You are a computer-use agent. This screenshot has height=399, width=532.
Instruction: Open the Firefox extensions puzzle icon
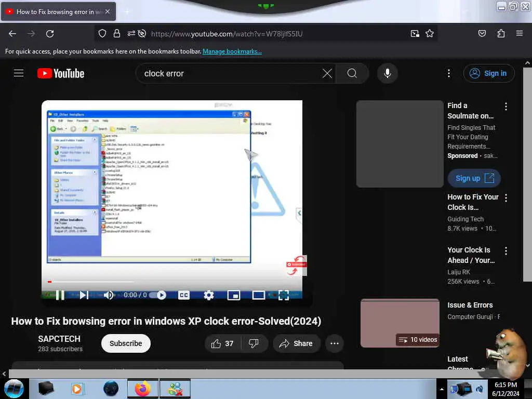coord(501,33)
